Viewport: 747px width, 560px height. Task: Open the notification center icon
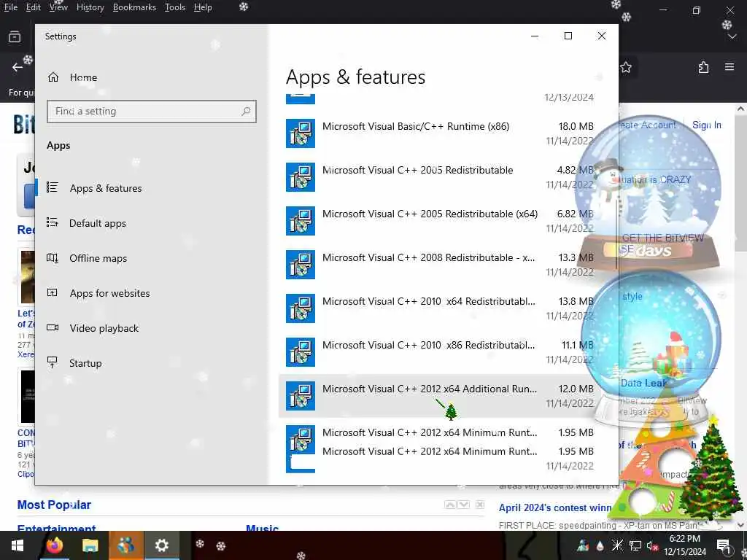point(724,545)
